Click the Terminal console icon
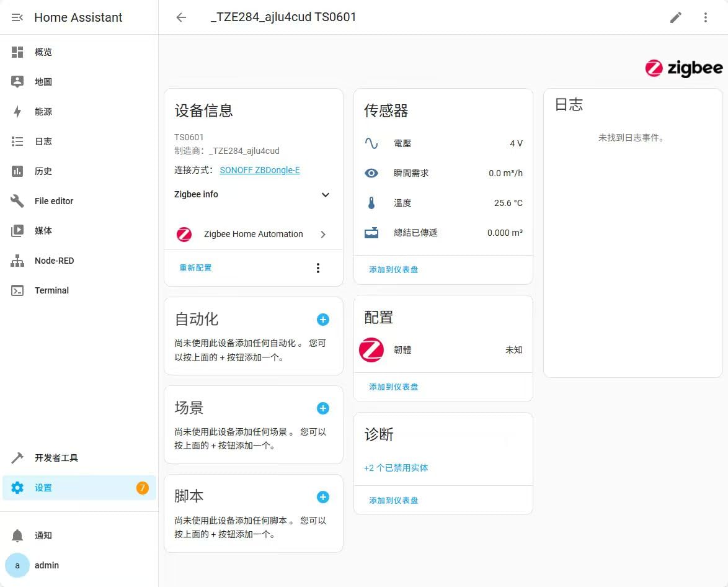This screenshot has width=728, height=587. (x=17, y=290)
